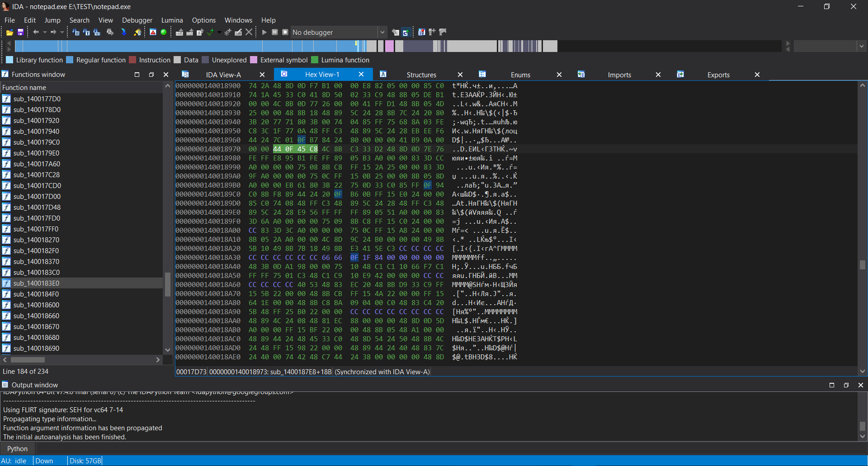Close the Output window panel
868x466 pixels.
point(860,385)
